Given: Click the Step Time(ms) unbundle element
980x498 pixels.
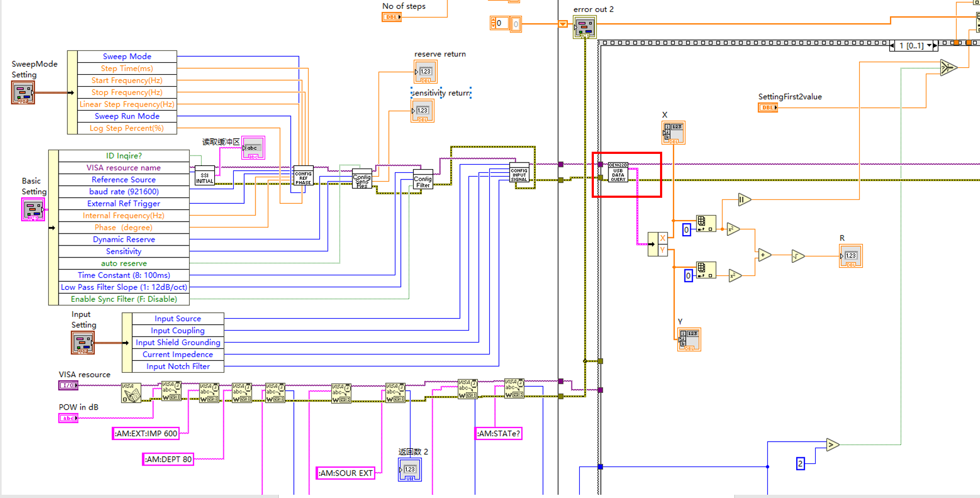Looking at the screenshot, I should tap(127, 68).
